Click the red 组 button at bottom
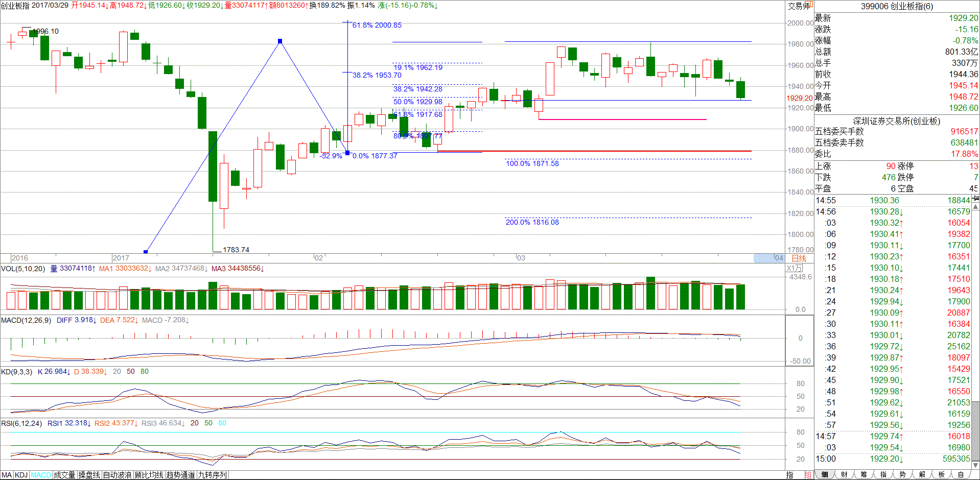 point(808,475)
